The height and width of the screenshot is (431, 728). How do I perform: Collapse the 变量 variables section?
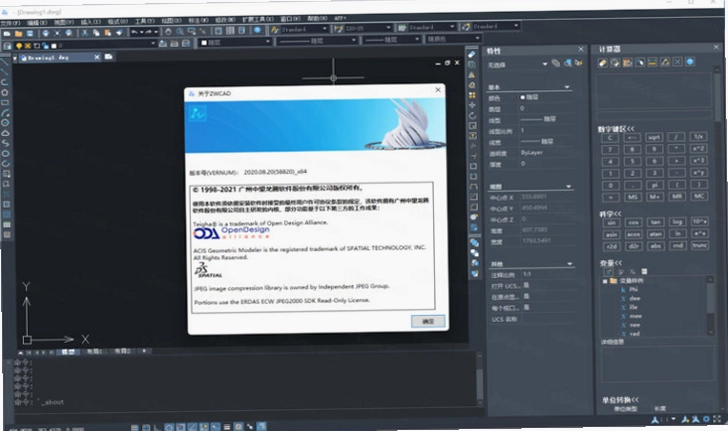611,263
